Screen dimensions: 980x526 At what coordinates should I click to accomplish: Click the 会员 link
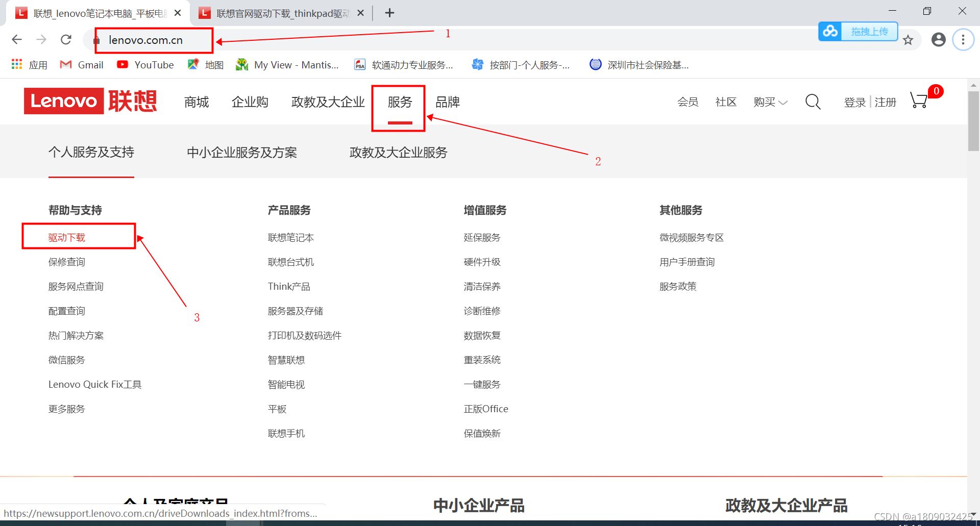click(x=688, y=102)
